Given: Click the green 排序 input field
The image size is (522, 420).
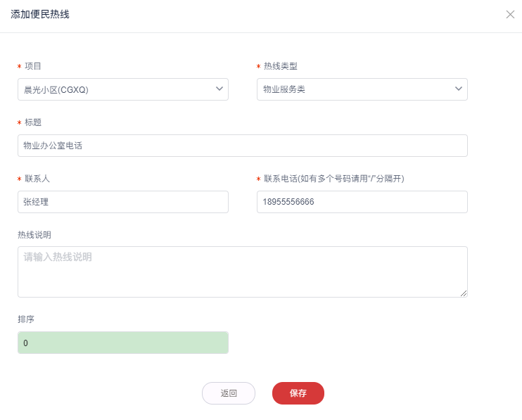Looking at the screenshot, I should (122, 343).
